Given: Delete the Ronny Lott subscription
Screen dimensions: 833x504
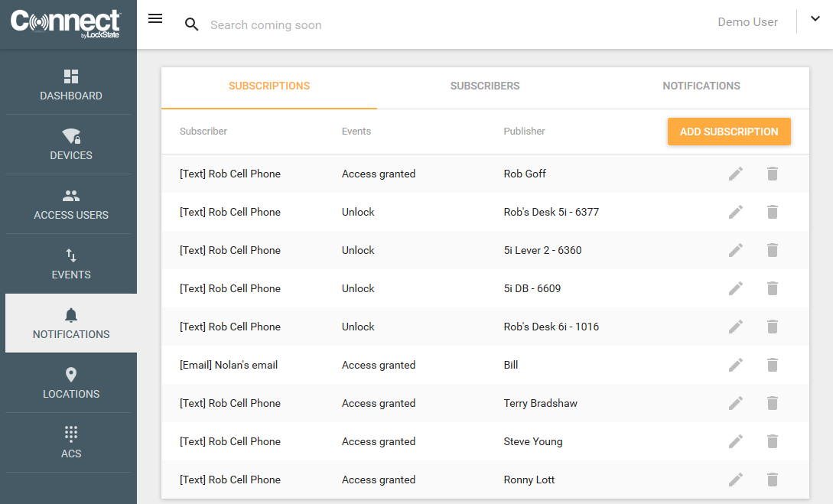Looking at the screenshot, I should [x=773, y=480].
